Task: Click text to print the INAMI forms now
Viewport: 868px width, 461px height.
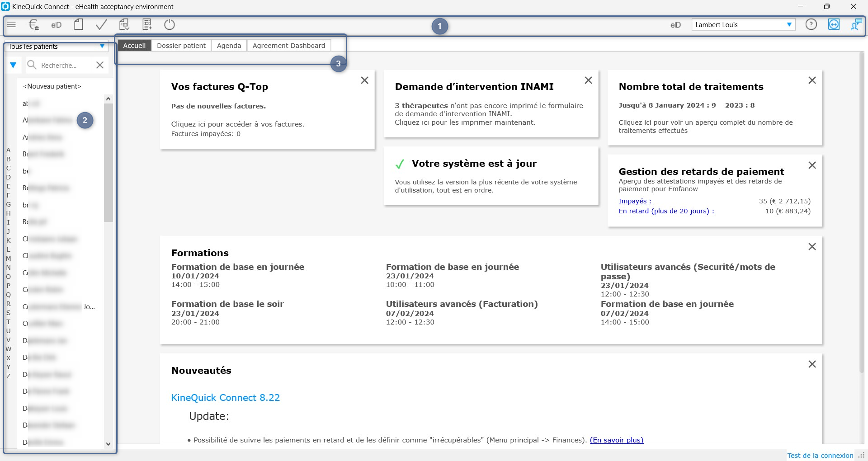Action: tap(465, 122)
